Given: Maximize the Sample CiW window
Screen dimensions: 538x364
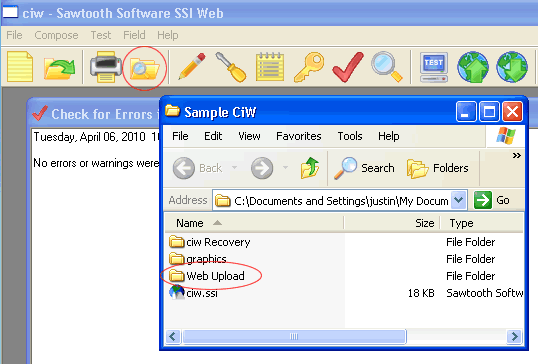Looking at the screenshot, I should click(x=489, y=112).
